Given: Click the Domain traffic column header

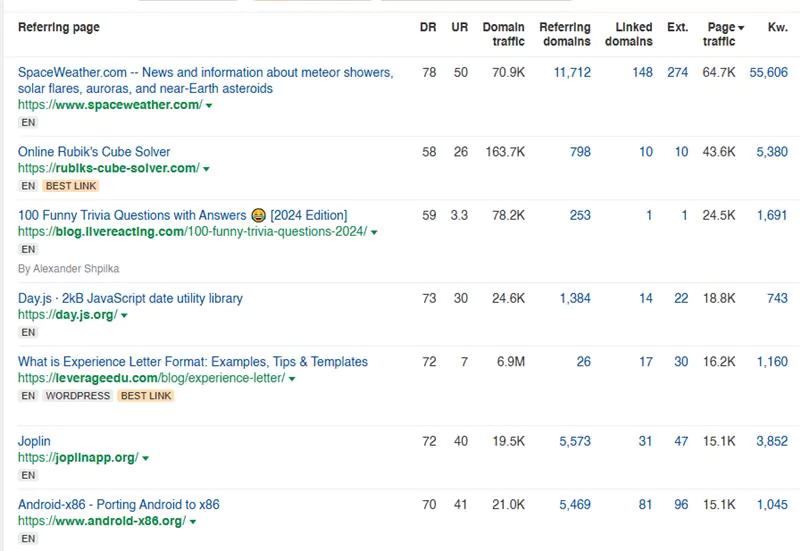Looking at the screenshot, I should point(504,34).
